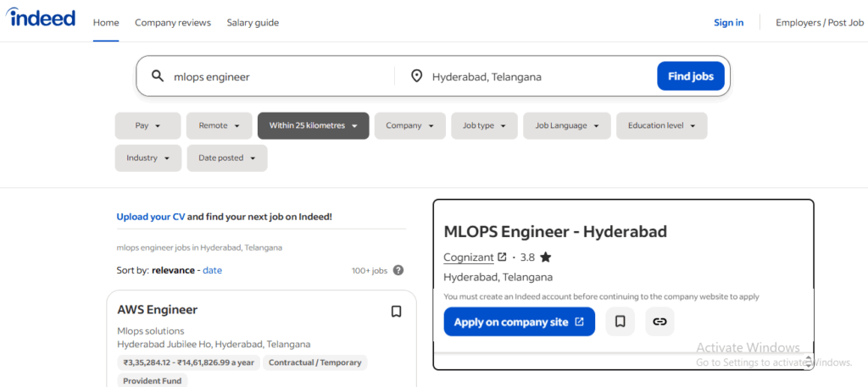Open the Pay filter dropdown
The height and width of the screenshot is (387, 868).
147,125
